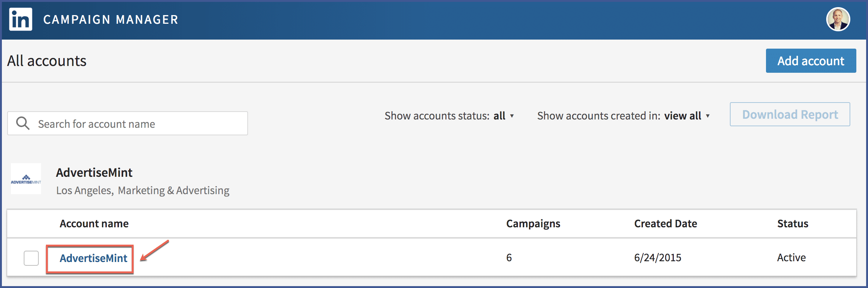Click the 6/24/2015 created date cell
Image resolution: width=868 pixels, height=288 pixels.
pyautogui.click(x=658, y=257)
